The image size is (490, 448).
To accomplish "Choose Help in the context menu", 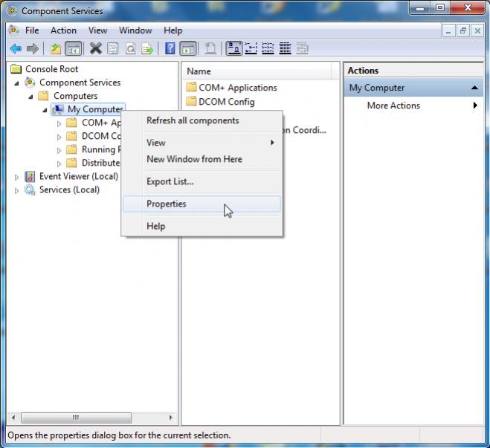I will pyautogui.click(x=202, y=226).
